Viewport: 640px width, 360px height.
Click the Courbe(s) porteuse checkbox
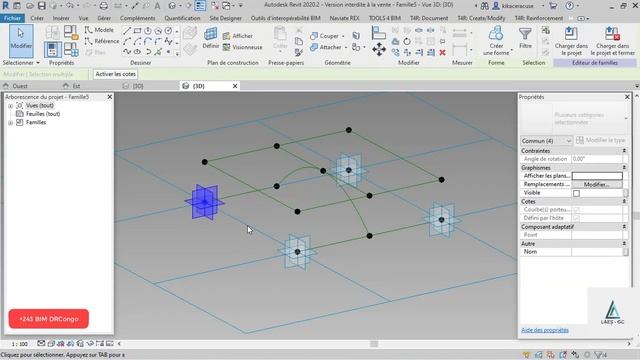[576, 210]
